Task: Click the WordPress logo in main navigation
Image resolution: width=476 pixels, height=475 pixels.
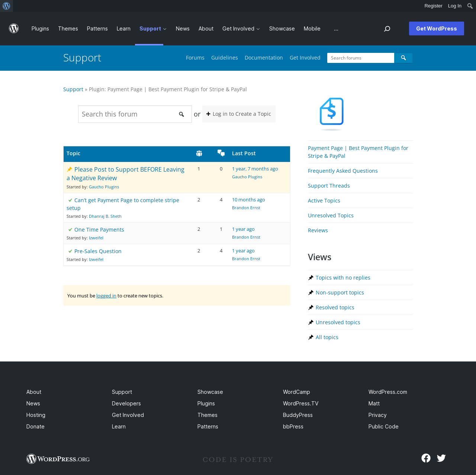Action: (14, 29)
